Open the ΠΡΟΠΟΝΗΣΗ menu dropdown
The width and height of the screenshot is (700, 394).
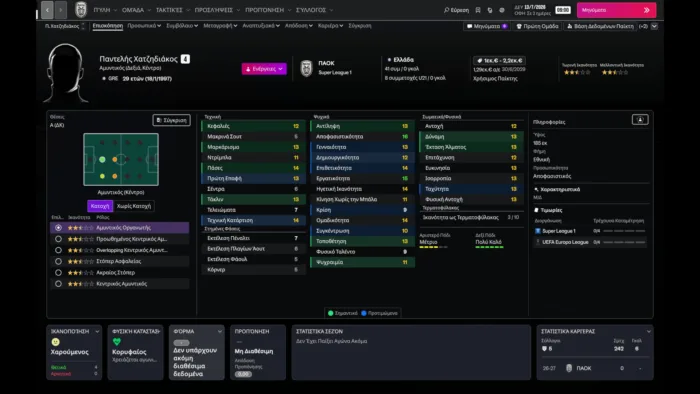268,10
